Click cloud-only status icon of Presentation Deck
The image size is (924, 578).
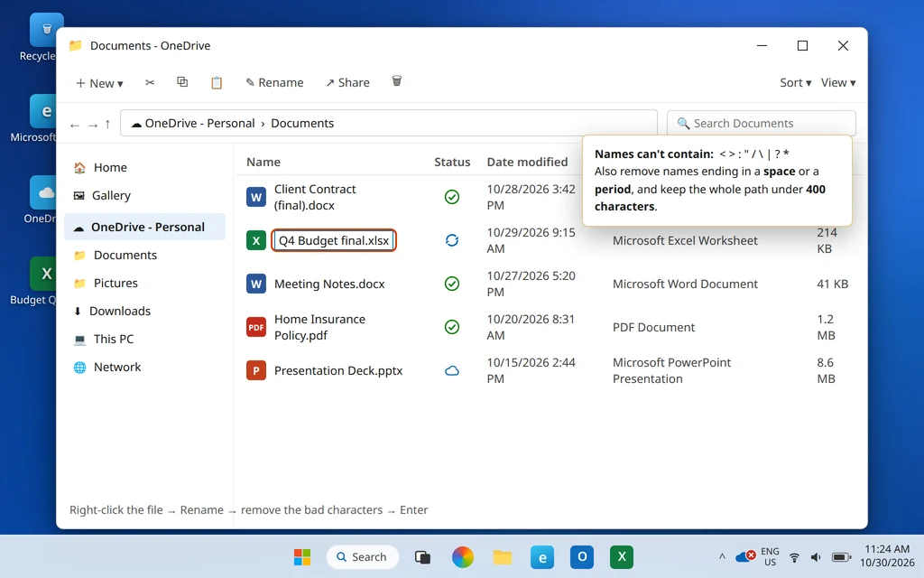[x=452, y=371]
